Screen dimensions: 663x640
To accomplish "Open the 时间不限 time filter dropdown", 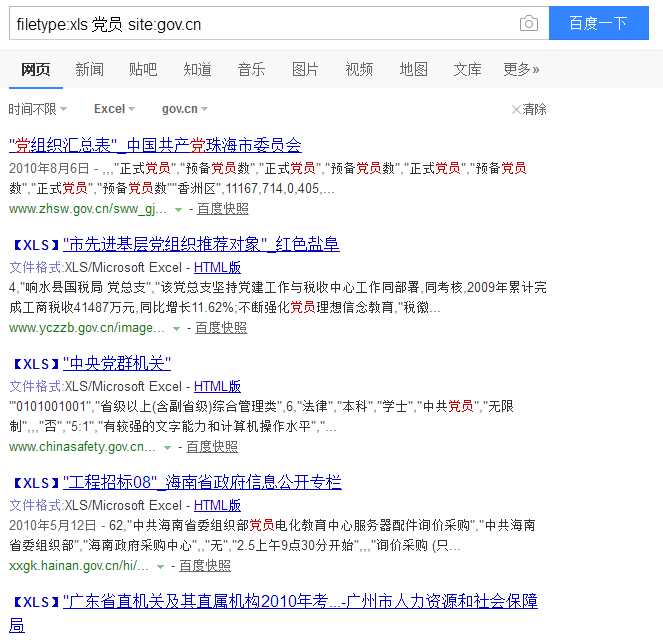I will [x=38, y=109].
